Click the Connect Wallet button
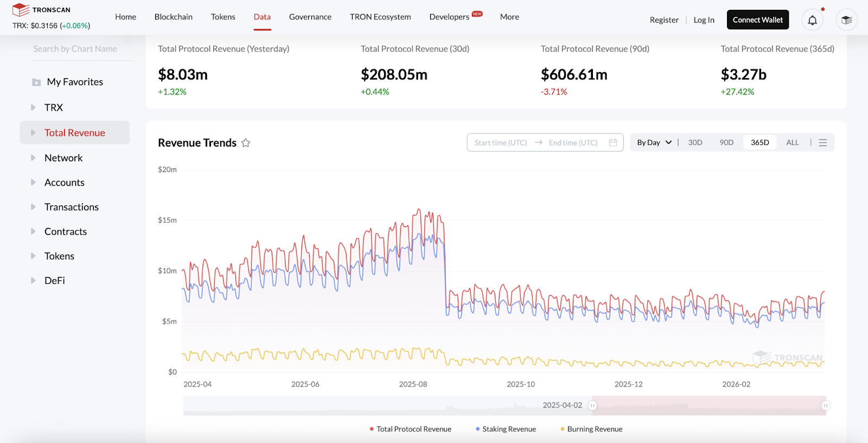Image resolution: width=868 pixels, height=443 pixels. pyautogui.click(x=757, y=20)
